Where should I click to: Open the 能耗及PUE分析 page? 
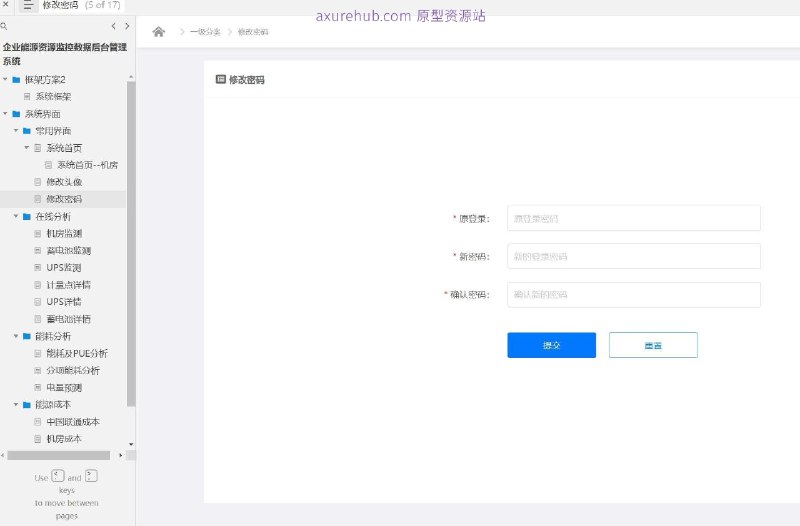click(x=77, y=353)
